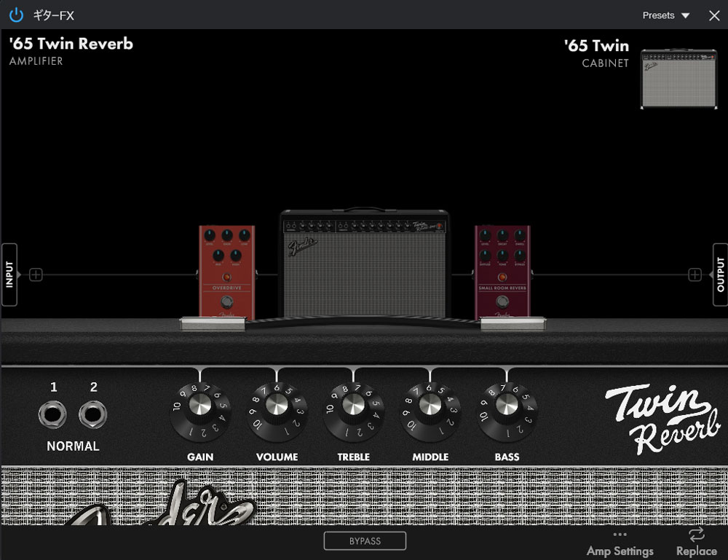Select the red Overdrive pedal
Screen dimensions: 728x560
(226, 272)
